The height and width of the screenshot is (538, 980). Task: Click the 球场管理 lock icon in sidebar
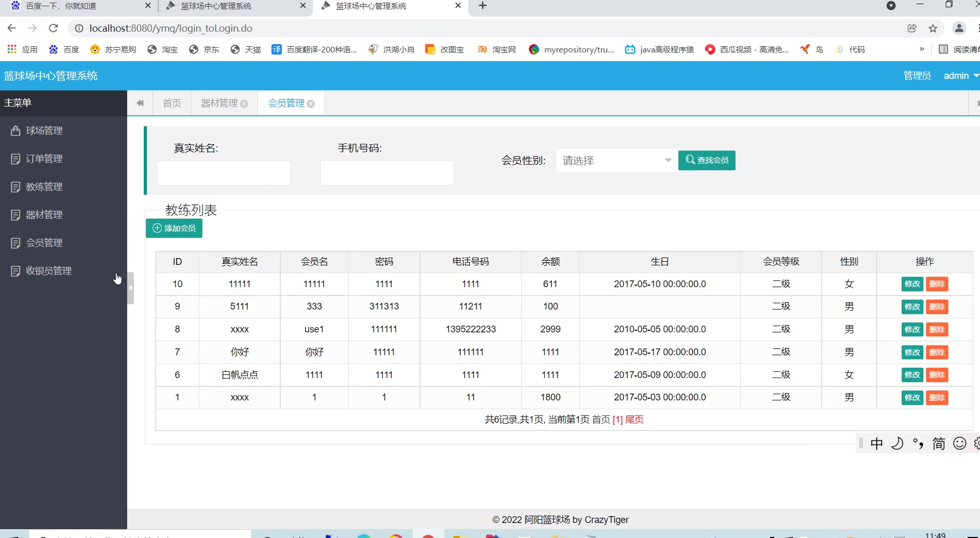pyautogui.click(x=16, y=131)
